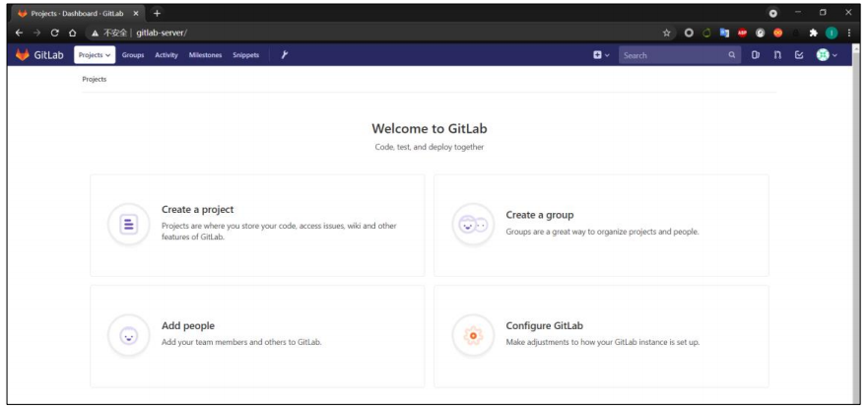The height and width of the screenshot is (410, 868).
Task: Click the browser home icon
Action: 72,33
